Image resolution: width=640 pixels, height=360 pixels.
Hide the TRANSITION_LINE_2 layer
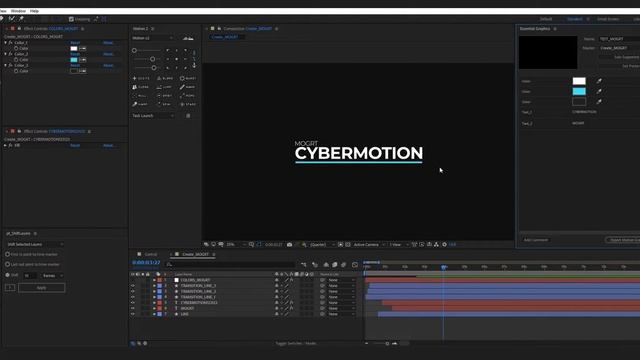click(133, 291)
